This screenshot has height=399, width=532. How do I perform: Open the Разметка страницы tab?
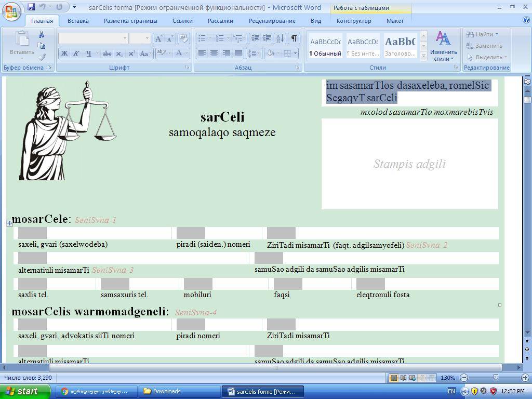click(x=130, y=21)
